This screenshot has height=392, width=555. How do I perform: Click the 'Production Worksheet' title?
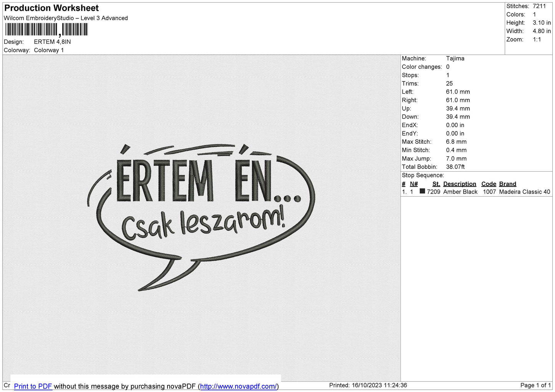pos(51,8)
